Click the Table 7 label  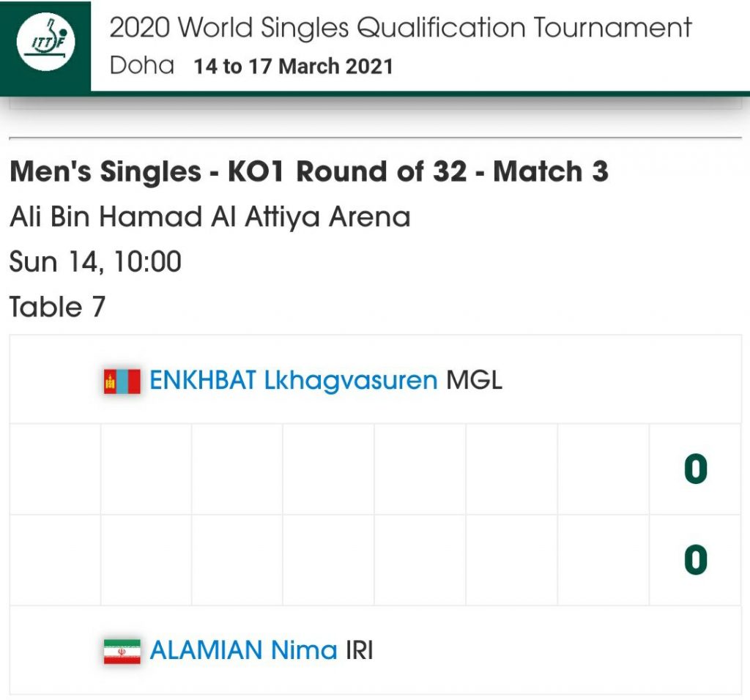tap(57, 307)
